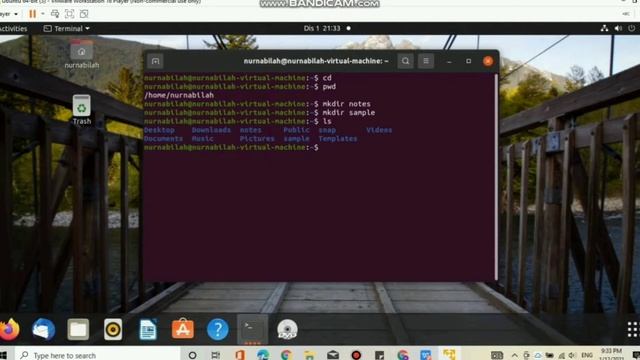
Task: Open the Terminal hamburger menu
Action: pyautogui.click(x=426, y=61)
